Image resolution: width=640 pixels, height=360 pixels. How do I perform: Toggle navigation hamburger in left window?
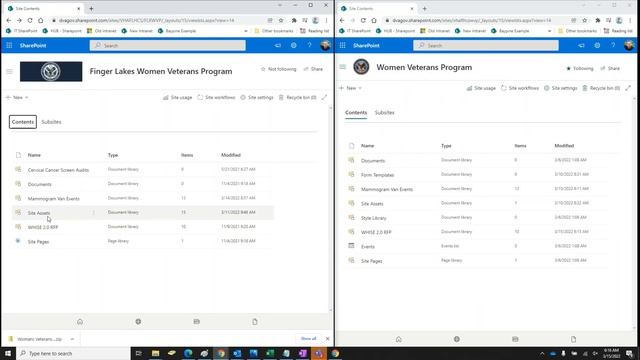(x=9, y=71)
